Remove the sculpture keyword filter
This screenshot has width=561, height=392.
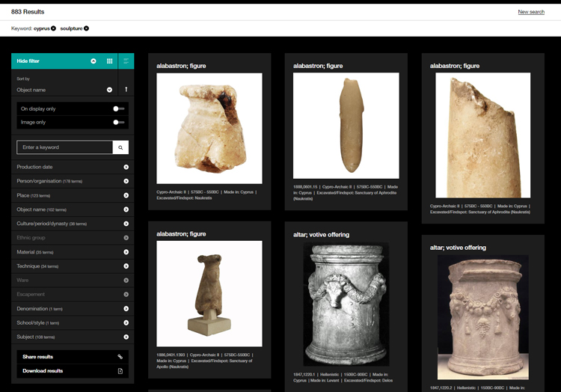click(86, 28)
